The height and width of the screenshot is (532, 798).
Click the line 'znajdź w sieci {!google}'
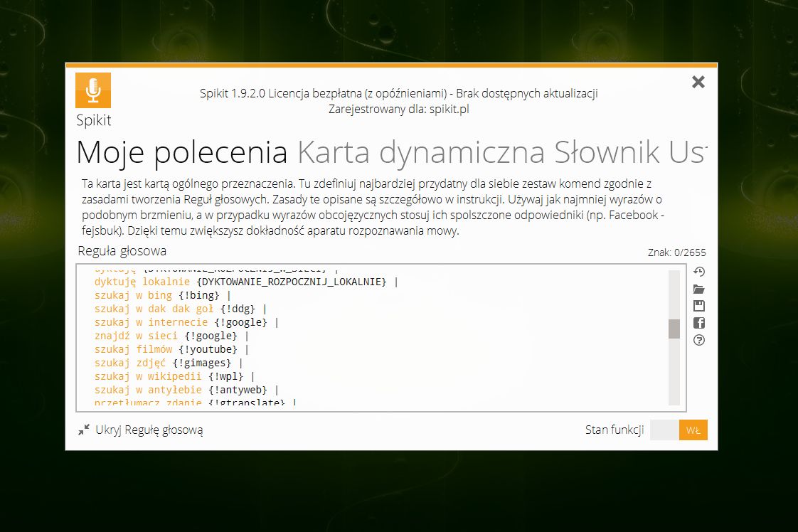click(171, 336)
